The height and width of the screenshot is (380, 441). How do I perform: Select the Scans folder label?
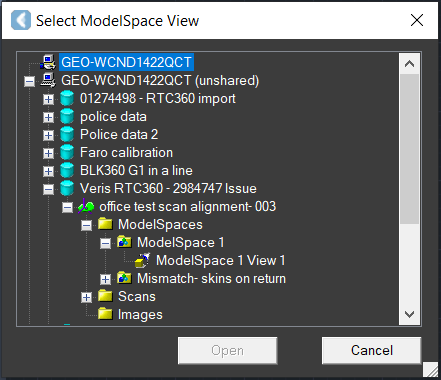tap(137, 296)
